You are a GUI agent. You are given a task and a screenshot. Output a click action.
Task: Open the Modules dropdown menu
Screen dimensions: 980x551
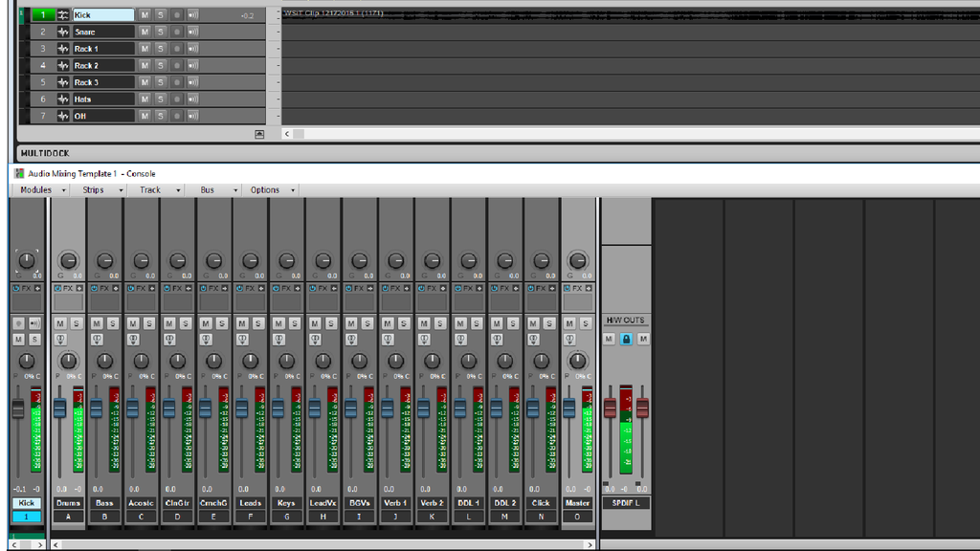pyautogui.click(x=38, y=190)
